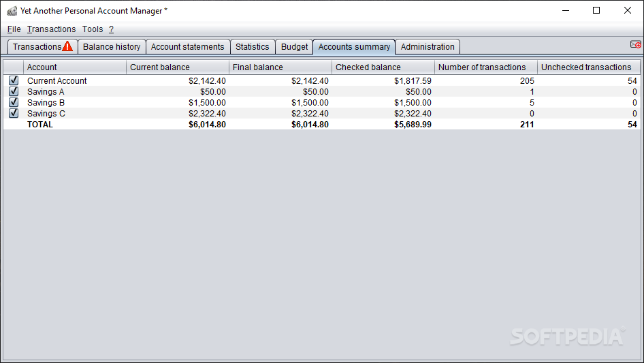This screenshot has height=363, width=644.
Task: Select the Savings C account name
Action: click(x=46, y=114)
